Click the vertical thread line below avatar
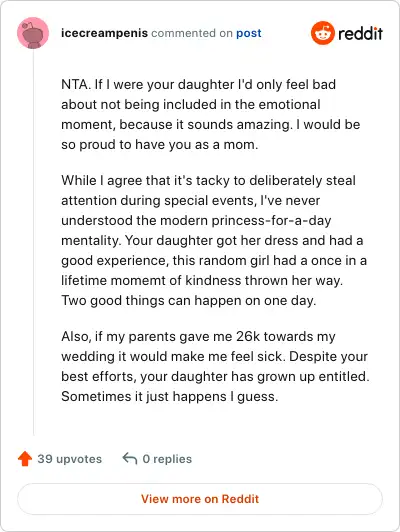400x532 pixels. coord(33,243)
